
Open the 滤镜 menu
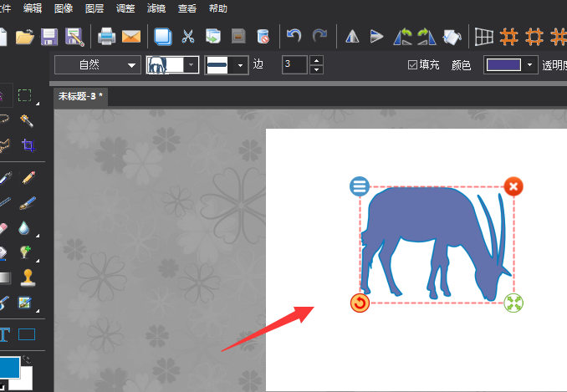[156, 8]
